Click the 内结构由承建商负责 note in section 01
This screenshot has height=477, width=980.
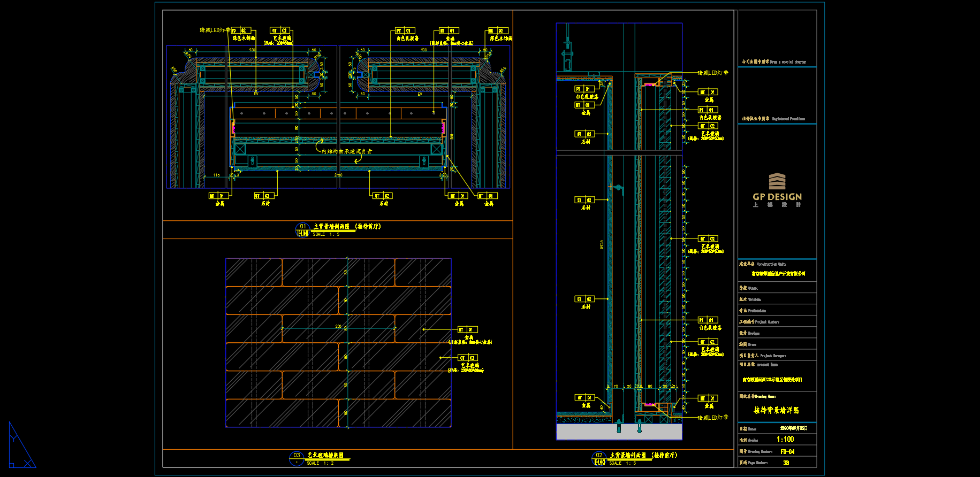(346, 151)
